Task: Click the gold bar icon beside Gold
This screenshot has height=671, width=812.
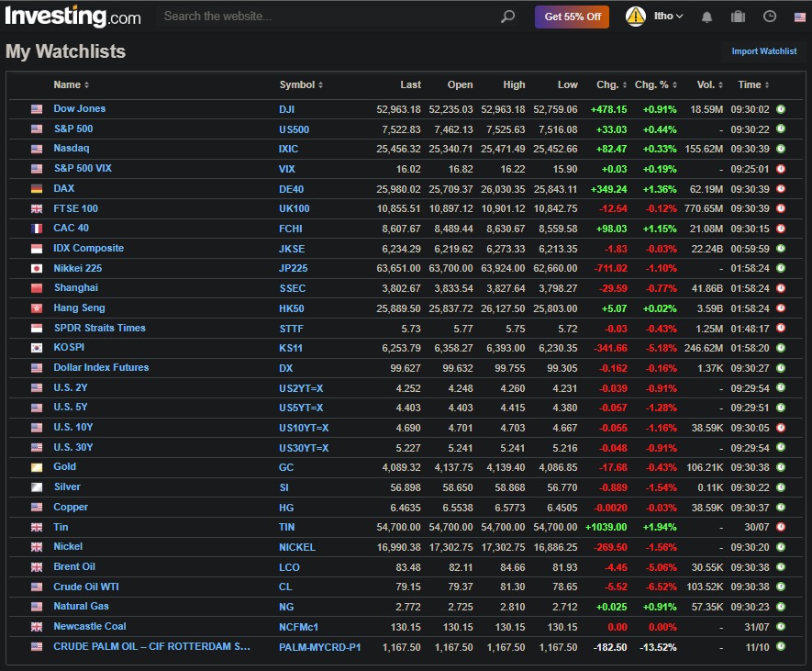Action: tap(37, 467)
